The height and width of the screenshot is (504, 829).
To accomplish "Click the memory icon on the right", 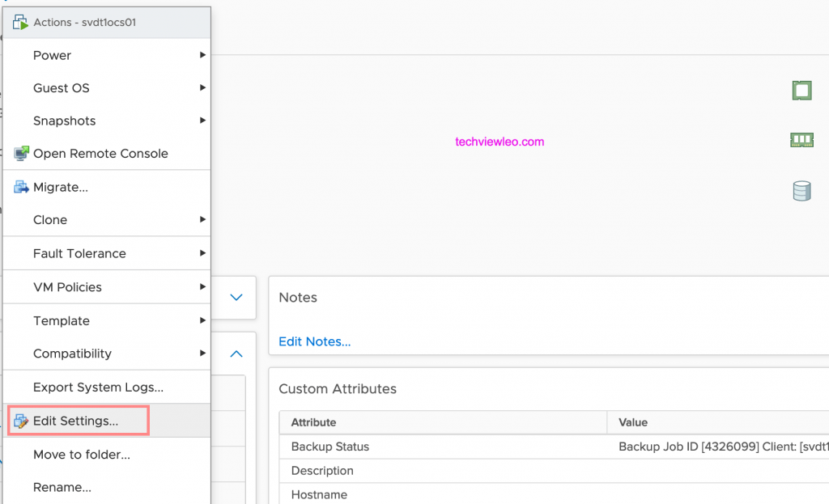I will click(x=801, y=139).
